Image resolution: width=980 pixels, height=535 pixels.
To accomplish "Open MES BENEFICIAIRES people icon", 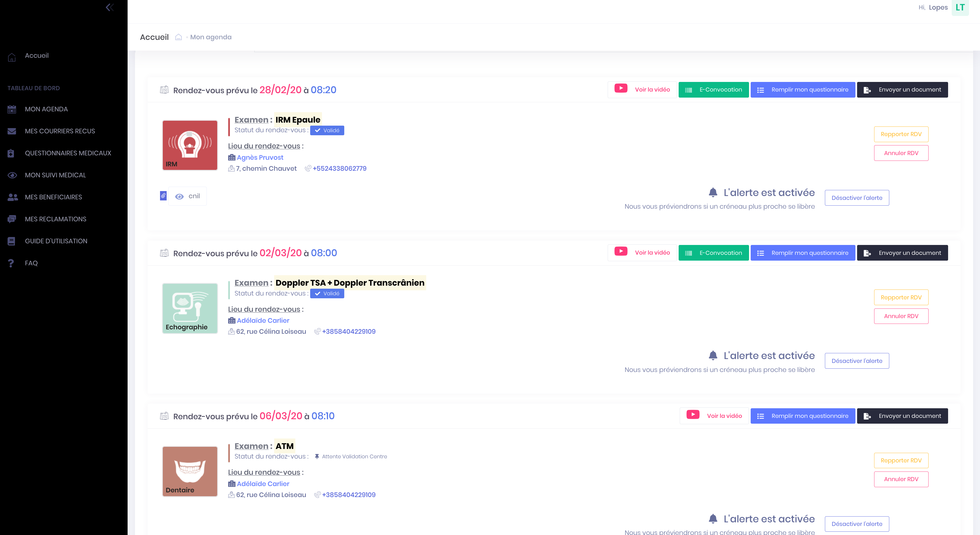I will click(x=13, y=197).
